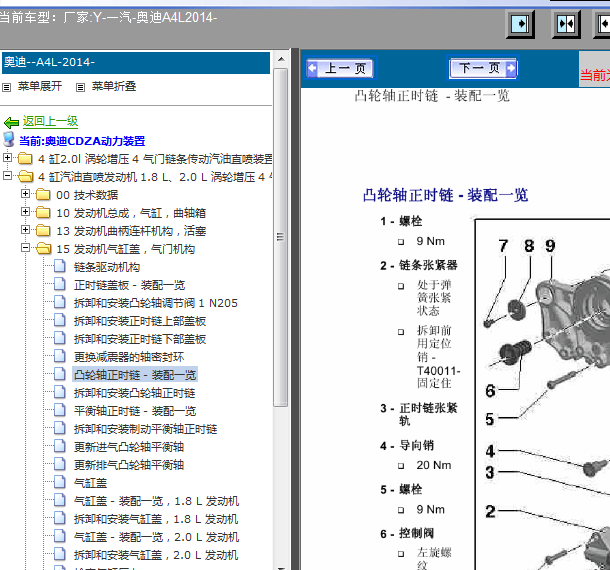
Task: Click document icon next to 气缸盖
Action: coord(60,482)
